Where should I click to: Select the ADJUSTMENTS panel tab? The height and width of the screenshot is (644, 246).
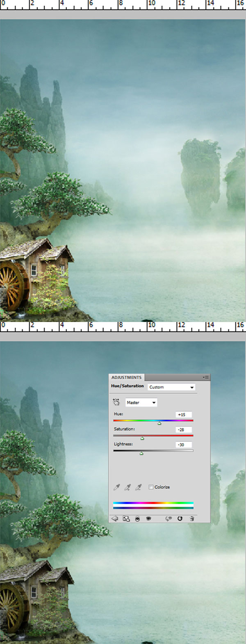[126, 377]
